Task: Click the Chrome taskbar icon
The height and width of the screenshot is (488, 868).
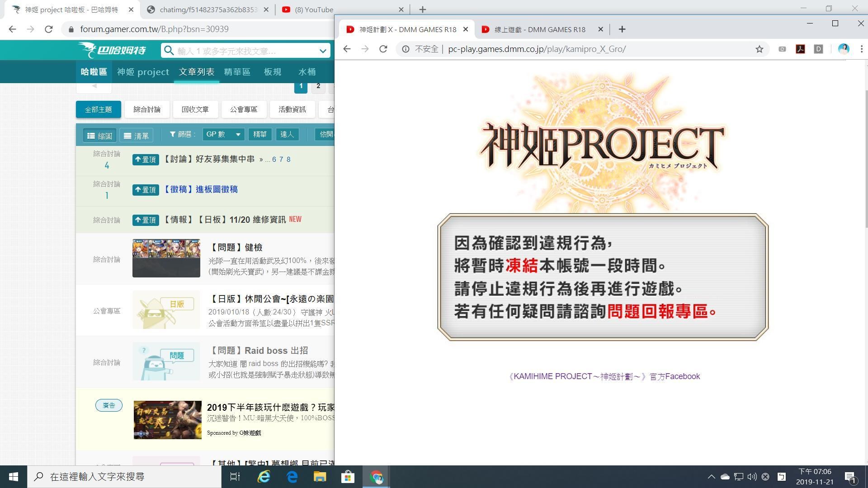Action: [x=376, y=477]
